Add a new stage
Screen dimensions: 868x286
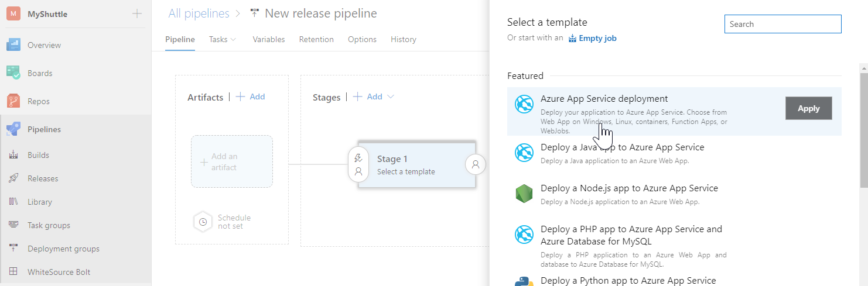coord(367,97)
